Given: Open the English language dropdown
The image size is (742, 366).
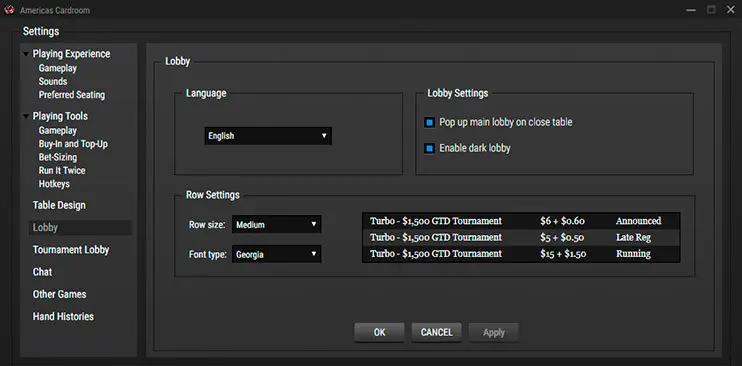Looking at the screenshot, I should (x=268, y=136).
